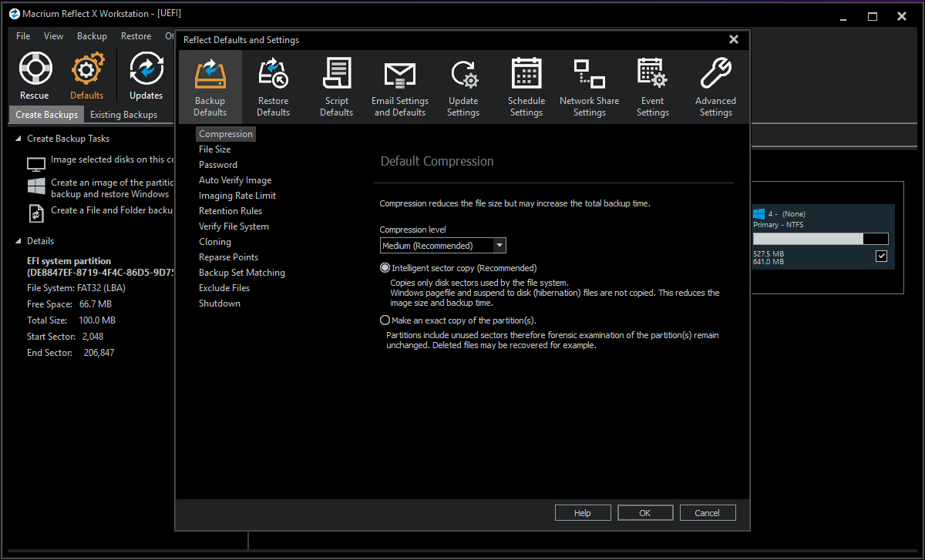Confirm settings with the OK button
925x560 pixels.
645,513
